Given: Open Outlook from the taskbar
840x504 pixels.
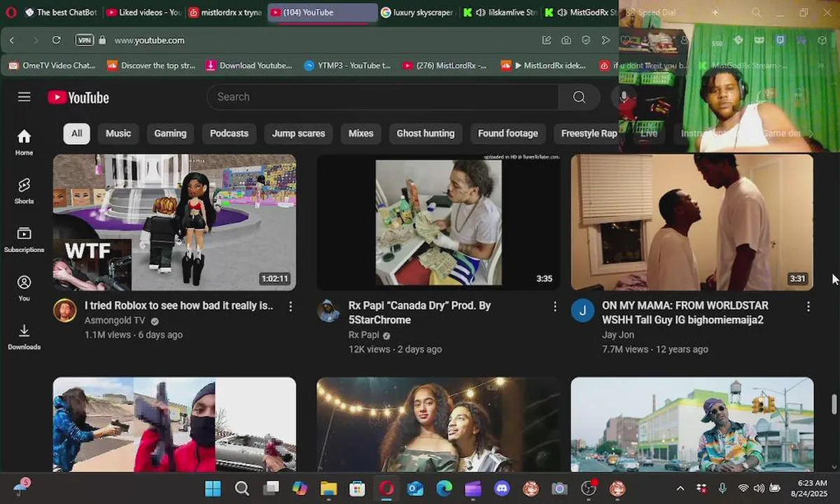Looking at the screenshot, I should (x=416, y=488).
